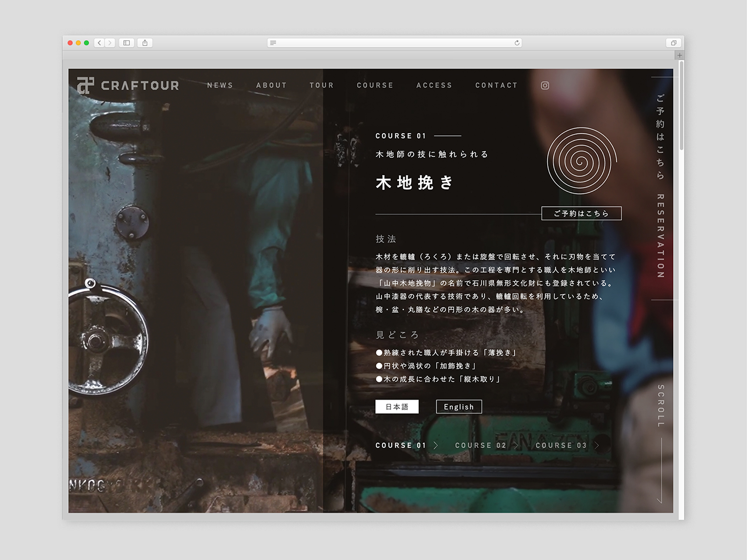Viewport: 747px width, 560px height.
Task: Add a new tab with plus icon
Action: click(680, 55)
